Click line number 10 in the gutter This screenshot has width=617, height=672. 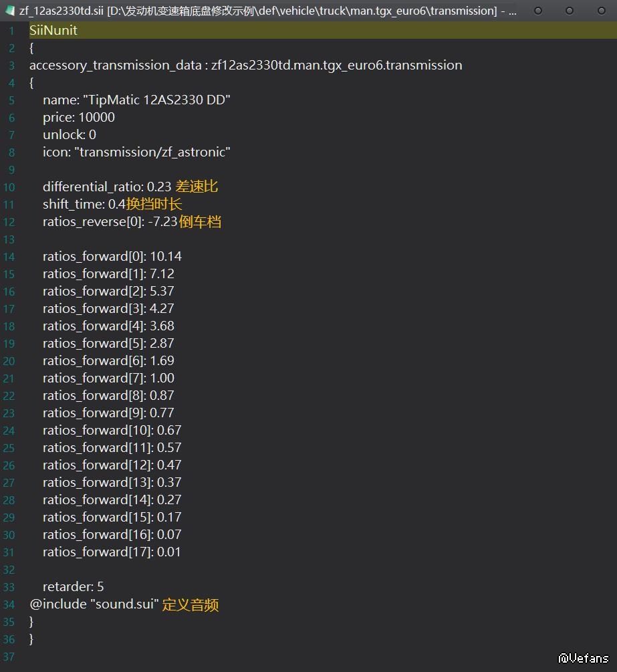9,187
